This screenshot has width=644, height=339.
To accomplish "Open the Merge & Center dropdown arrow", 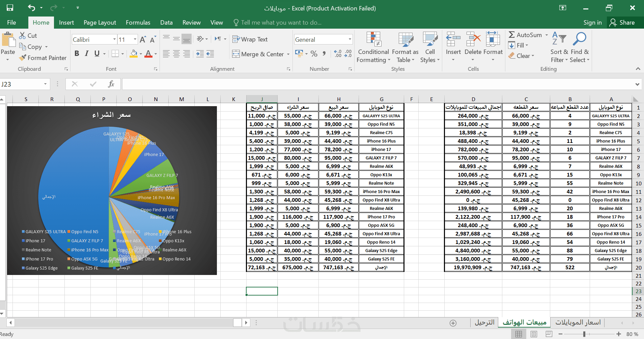I will (x=288, y=54).
